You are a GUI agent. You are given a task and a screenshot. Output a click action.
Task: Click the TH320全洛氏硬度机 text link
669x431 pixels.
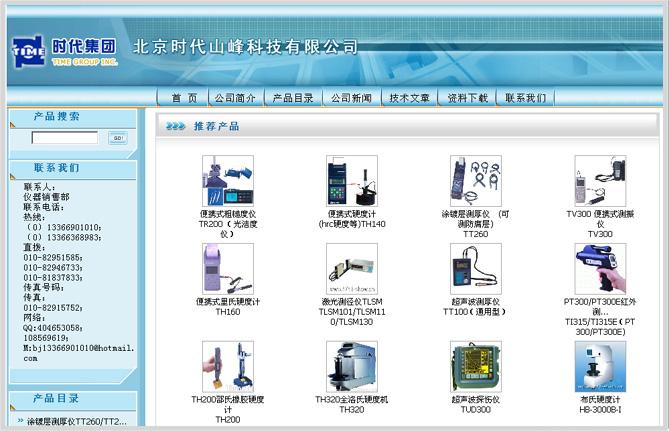click(x=352, y=405)
